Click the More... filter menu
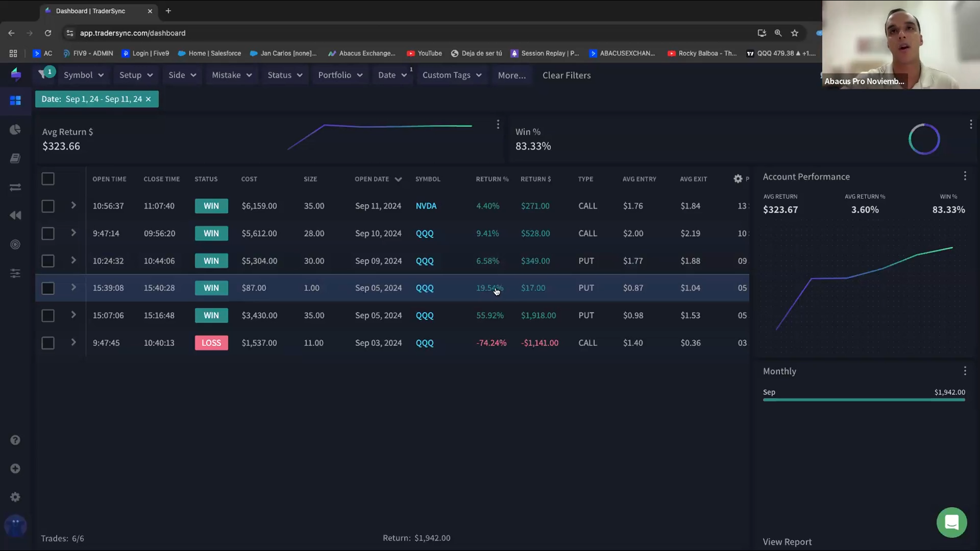The image size is (980, 551). coord(511,75)
